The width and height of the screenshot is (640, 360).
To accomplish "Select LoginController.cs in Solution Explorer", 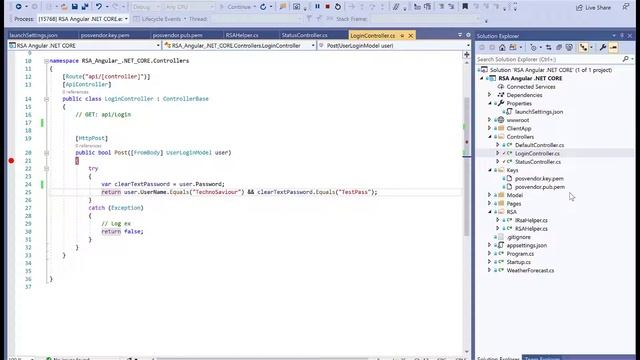I will tap(537, 153).
